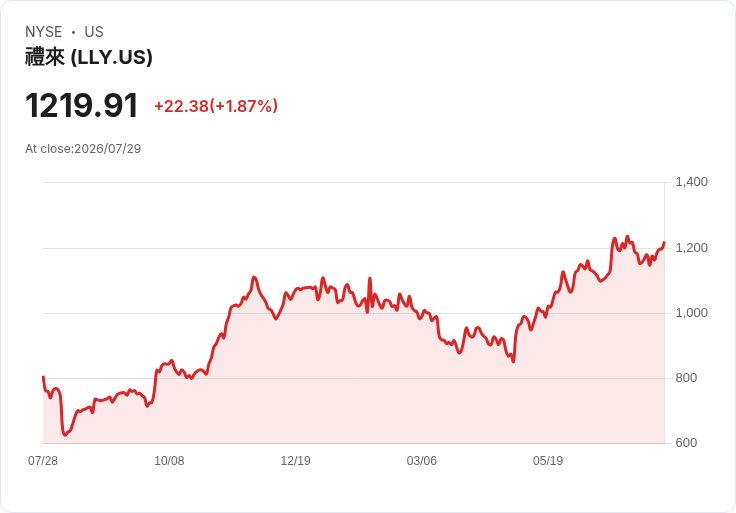
Task: Open the 禮來 (LLY.US) stock title
Action: (x=89, y=57)
